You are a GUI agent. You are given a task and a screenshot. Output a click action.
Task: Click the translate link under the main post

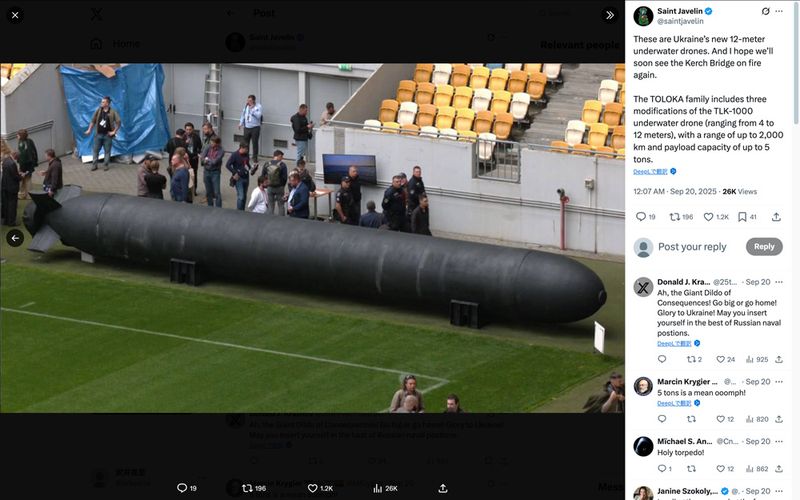point(651,171)
